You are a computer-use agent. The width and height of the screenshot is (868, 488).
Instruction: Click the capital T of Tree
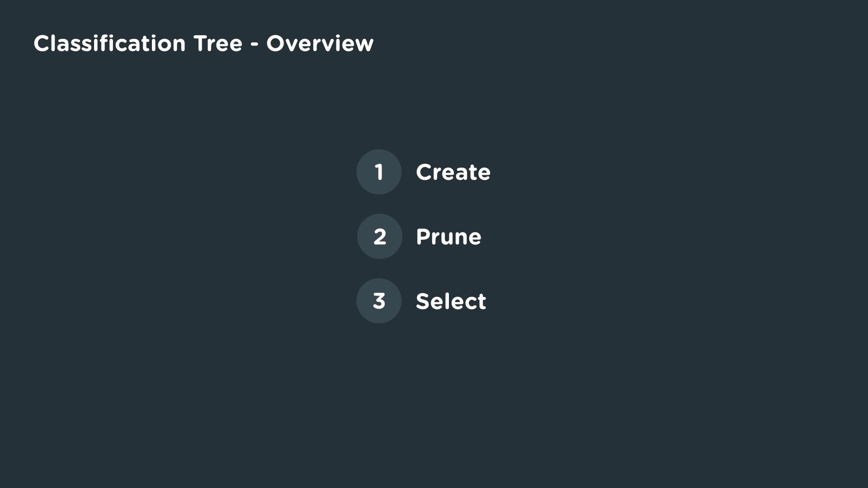pyautogui.click(x=201, y=43)
